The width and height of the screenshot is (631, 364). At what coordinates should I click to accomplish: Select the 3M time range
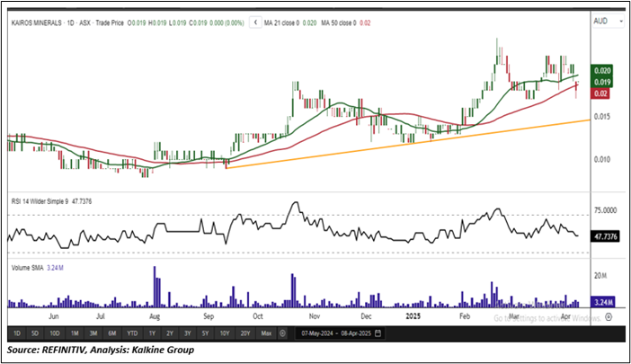click(x=93, y=333)
